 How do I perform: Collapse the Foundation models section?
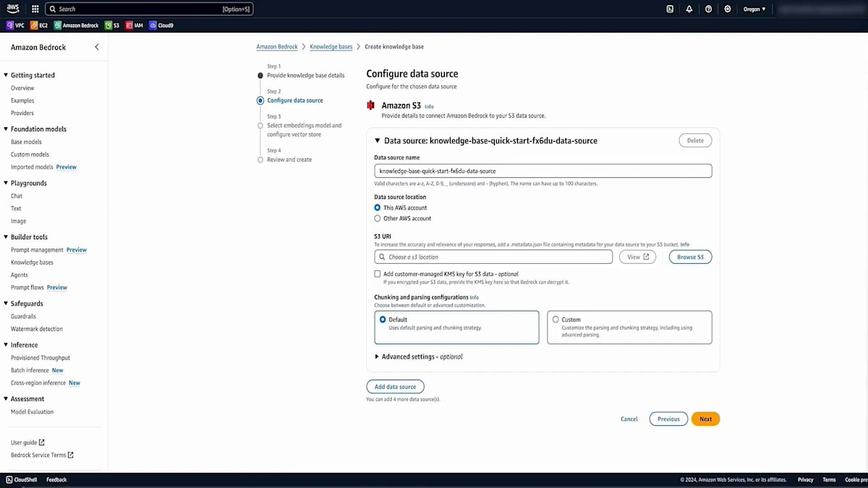pyautogui.click(x=6, y=129)
